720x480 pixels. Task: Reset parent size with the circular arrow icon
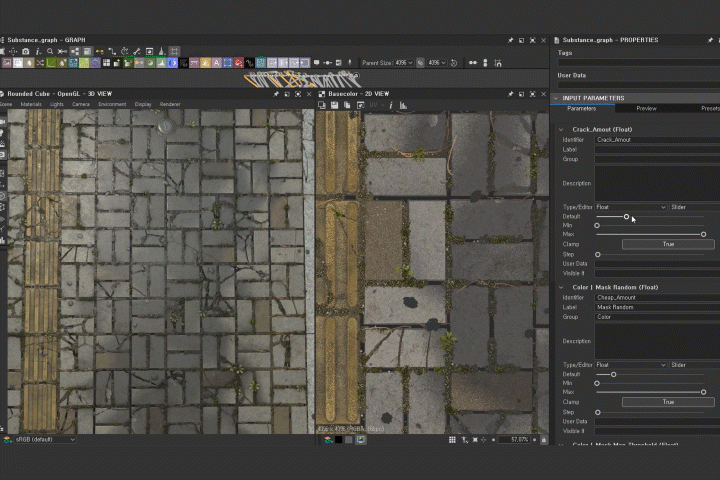click(x=454, y=63)
